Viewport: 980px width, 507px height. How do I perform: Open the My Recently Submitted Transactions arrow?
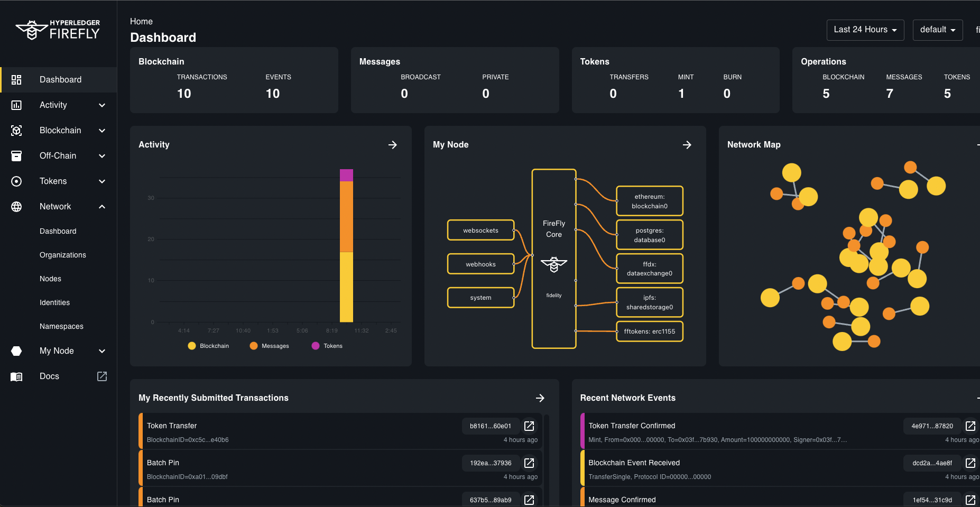pyautogui.click(x=540, y=398)
